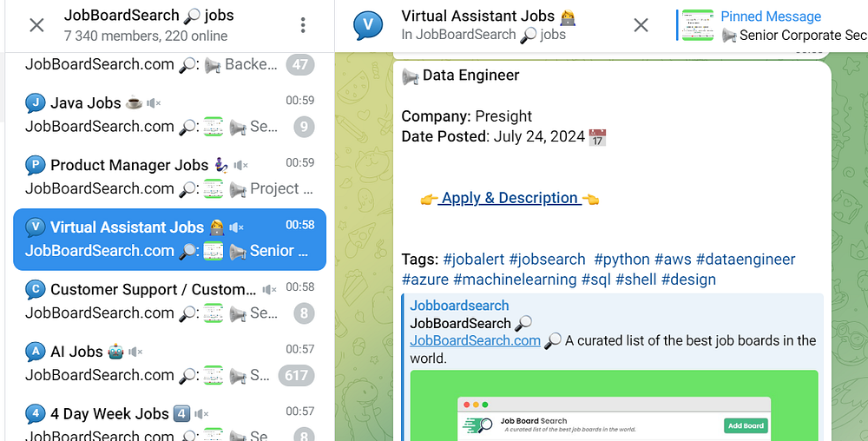Click the Virtual Assistant Jobs header avatar
This screenshot has width=868, height=441.
[368, 25]
